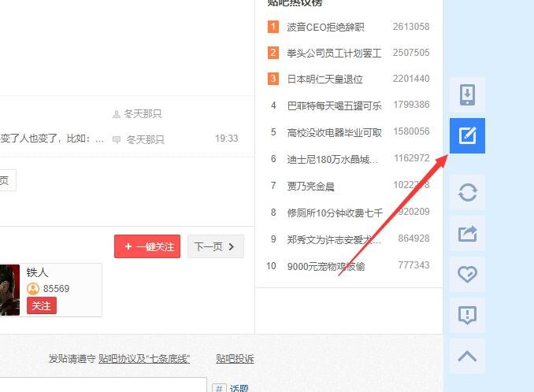
Task: Click the 铁人 user name
Action: (38, 272)
